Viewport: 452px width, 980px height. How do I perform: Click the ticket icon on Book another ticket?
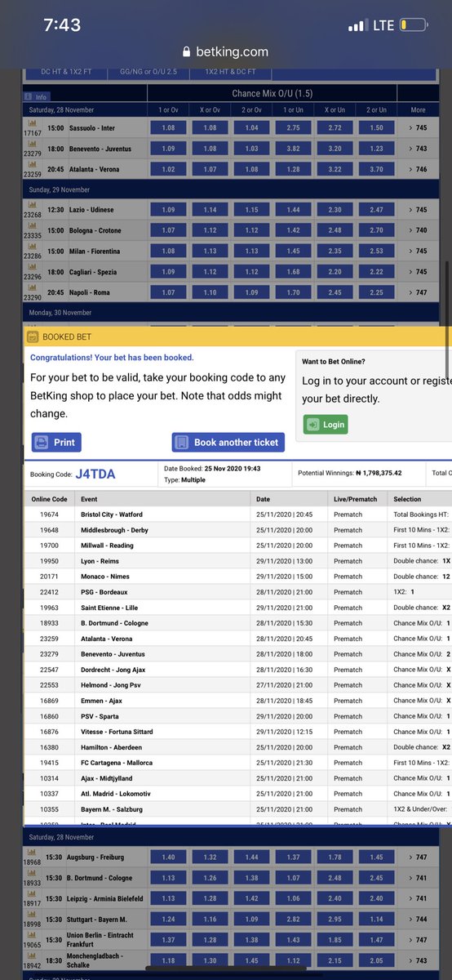click(181, 443)
